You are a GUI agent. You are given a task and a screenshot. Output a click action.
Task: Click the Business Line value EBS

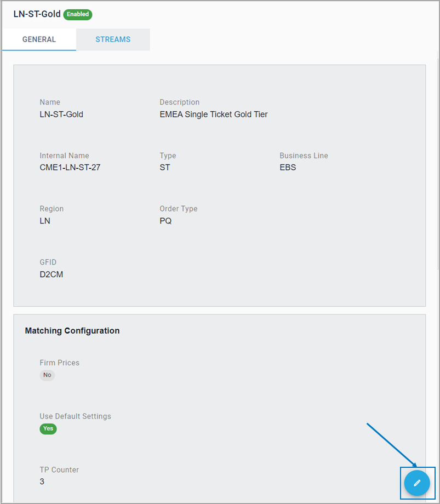click(288, 168)
